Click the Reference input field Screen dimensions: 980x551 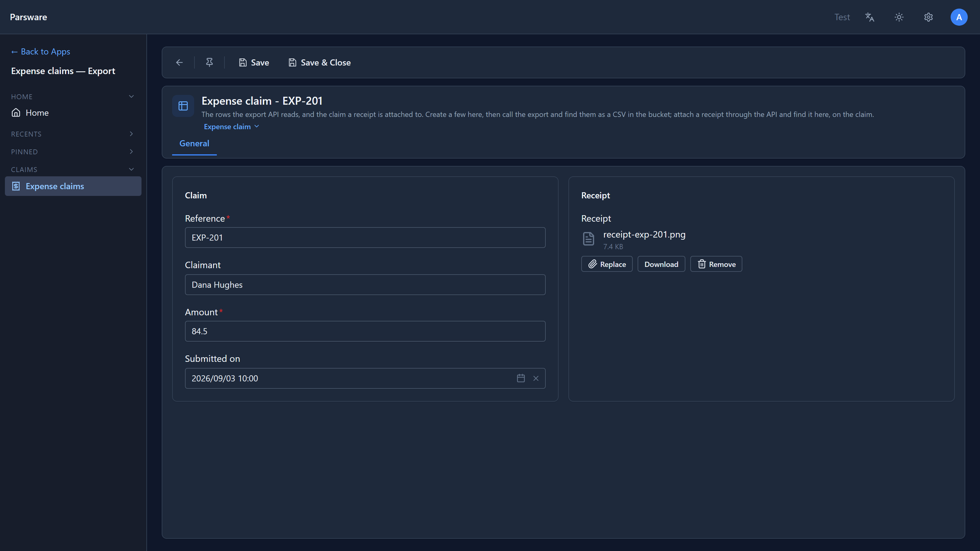(x=365, y=238)
